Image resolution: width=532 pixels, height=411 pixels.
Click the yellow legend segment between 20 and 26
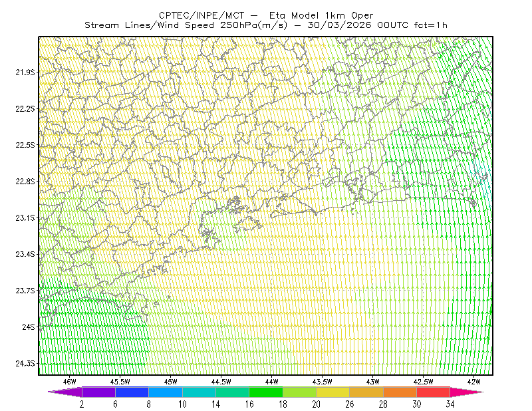point(333,392)
